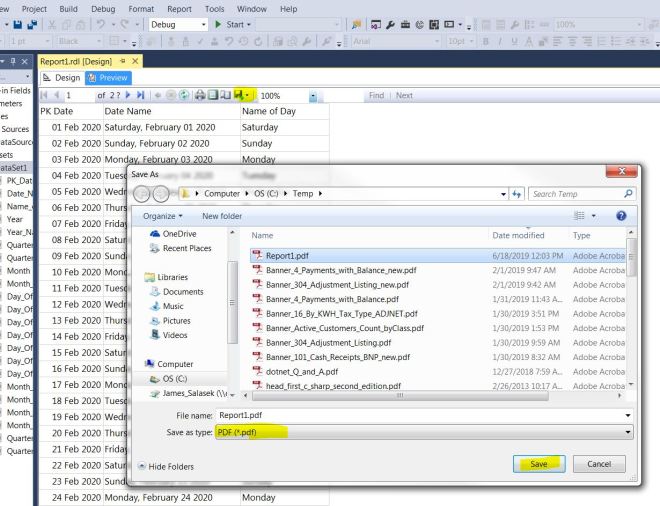Open the zoom 100% dropdown in preview
The image size is (660, 506).
pyautogui.click(x=314, y=95)
